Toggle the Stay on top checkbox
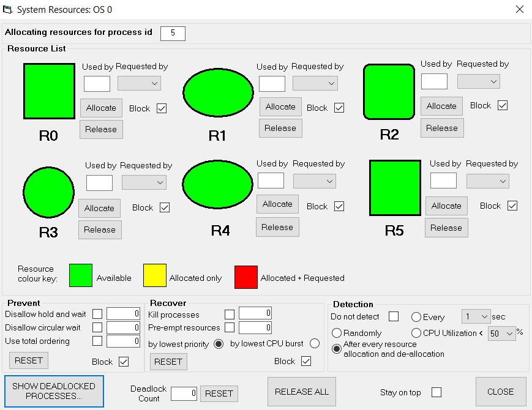532x410 pixels. [436, 392]
